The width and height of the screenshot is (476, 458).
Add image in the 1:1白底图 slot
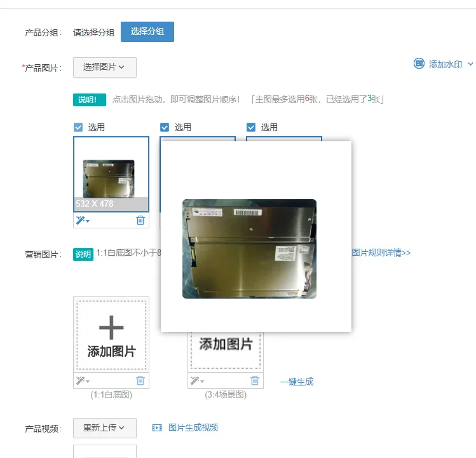tap(111, 335)
